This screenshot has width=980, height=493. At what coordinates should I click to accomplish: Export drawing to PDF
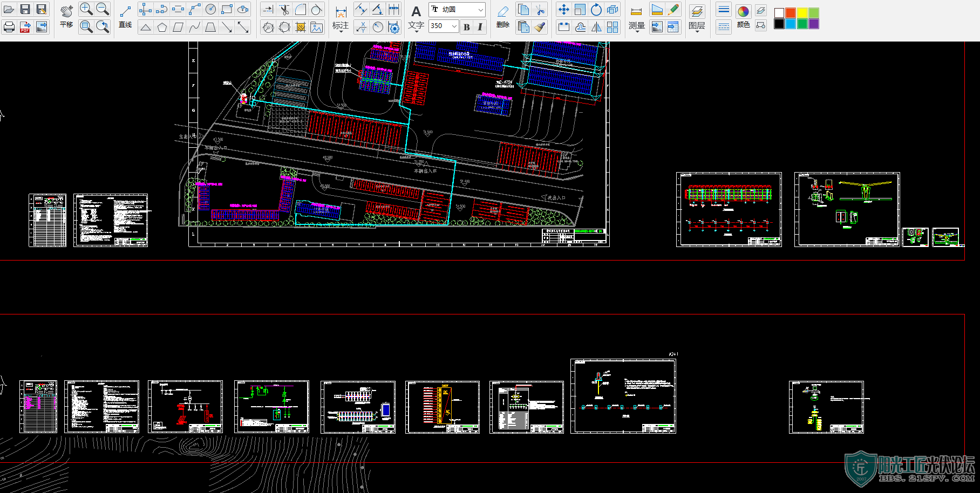click(x=25, y=26)
